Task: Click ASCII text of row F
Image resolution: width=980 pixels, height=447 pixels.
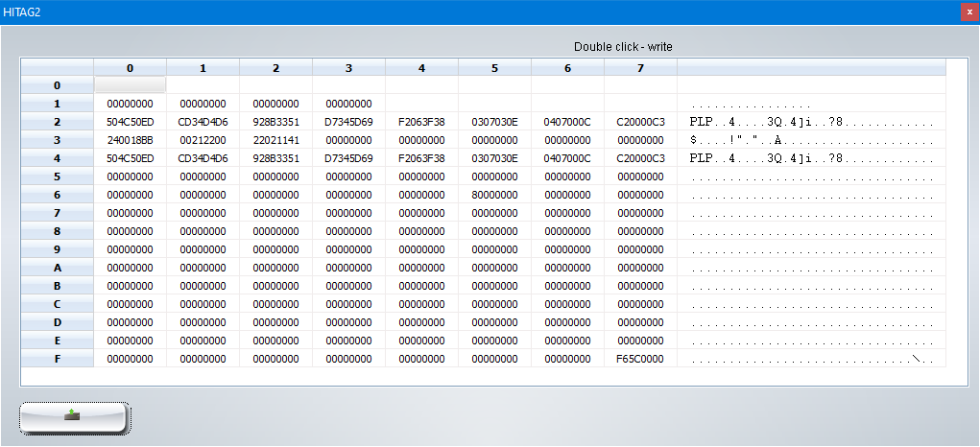Action: (812, 359)
